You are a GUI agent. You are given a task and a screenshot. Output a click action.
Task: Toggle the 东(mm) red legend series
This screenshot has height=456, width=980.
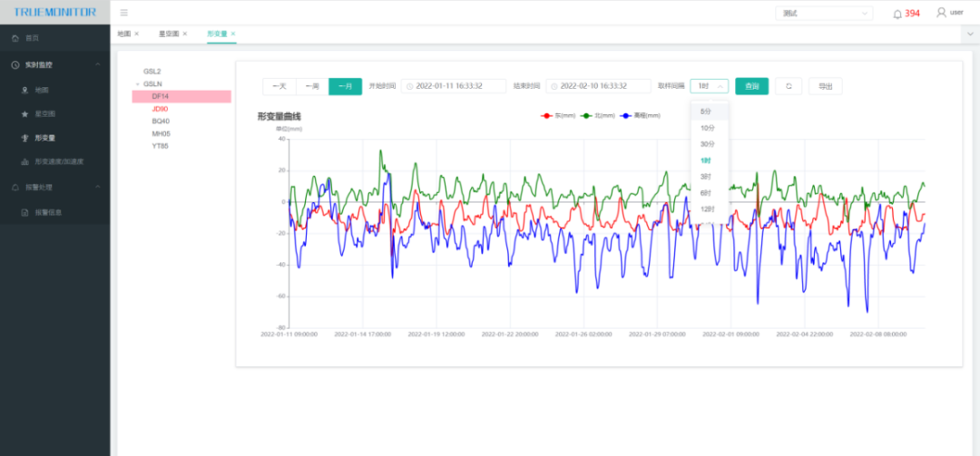tap(553, 116)
